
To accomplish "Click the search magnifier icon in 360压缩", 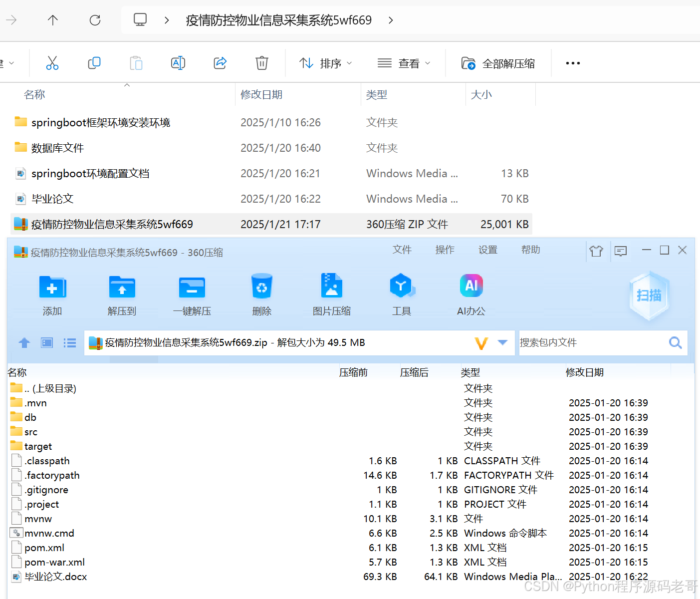I will point(676,343).
